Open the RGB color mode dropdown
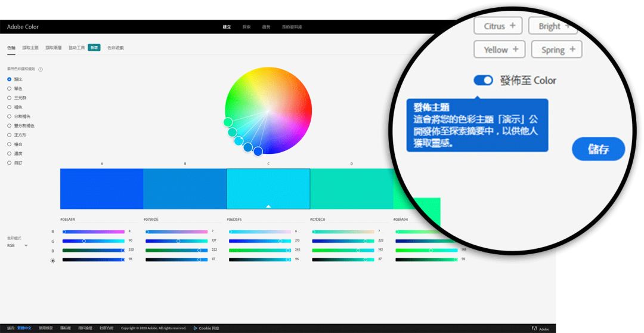The height and width of the screenshot is (333, 644). click(18, 245)
